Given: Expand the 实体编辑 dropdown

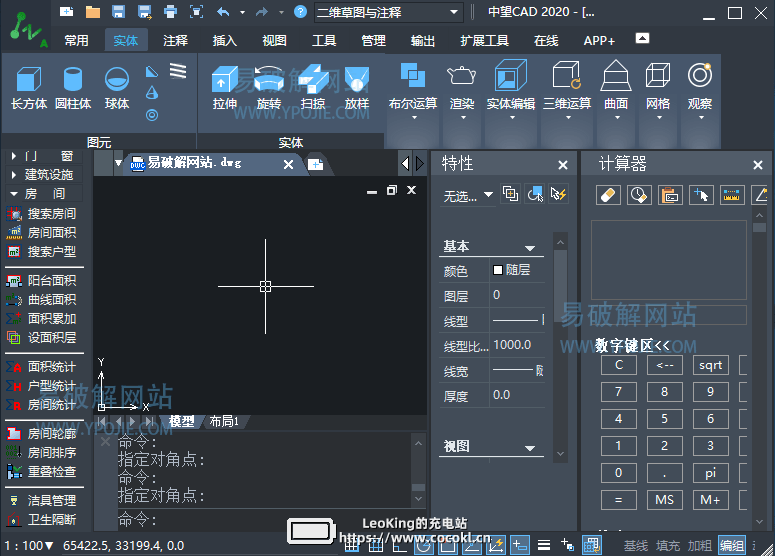Looking at the screenshot, I should tap(511, 118).
